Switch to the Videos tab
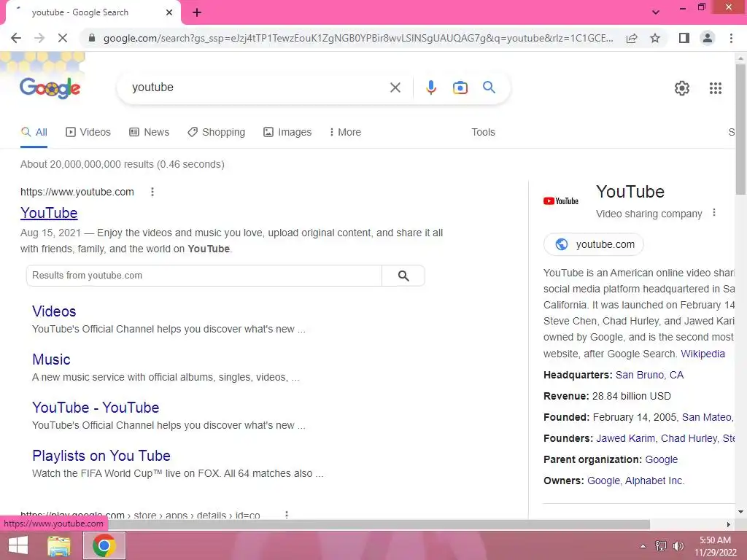The height and width of the screenshot is (560, 747). [x=88, y=133]
